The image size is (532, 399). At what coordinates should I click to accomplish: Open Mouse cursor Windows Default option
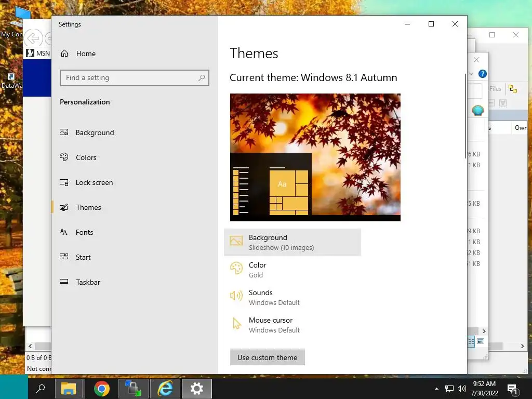[x=292, y=325]
